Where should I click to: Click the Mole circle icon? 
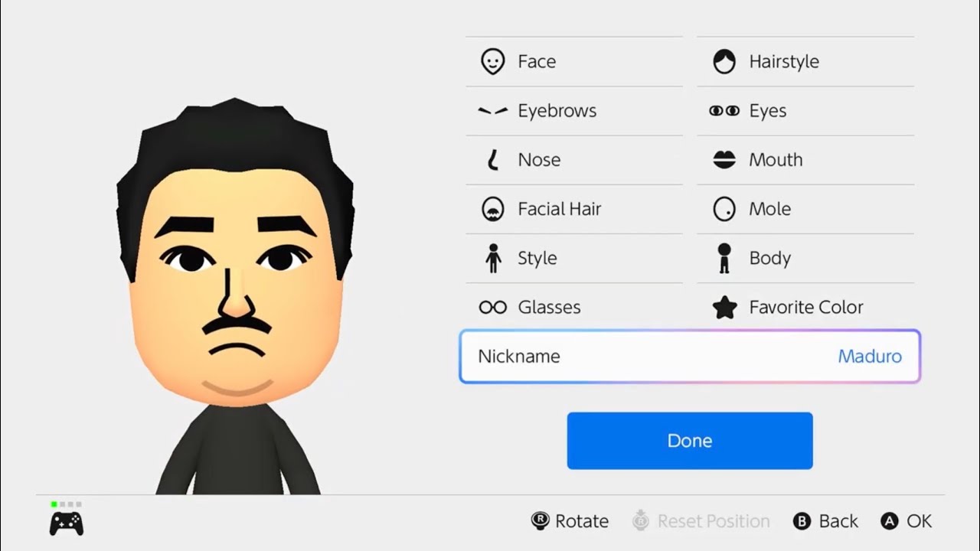click(724, 209)
